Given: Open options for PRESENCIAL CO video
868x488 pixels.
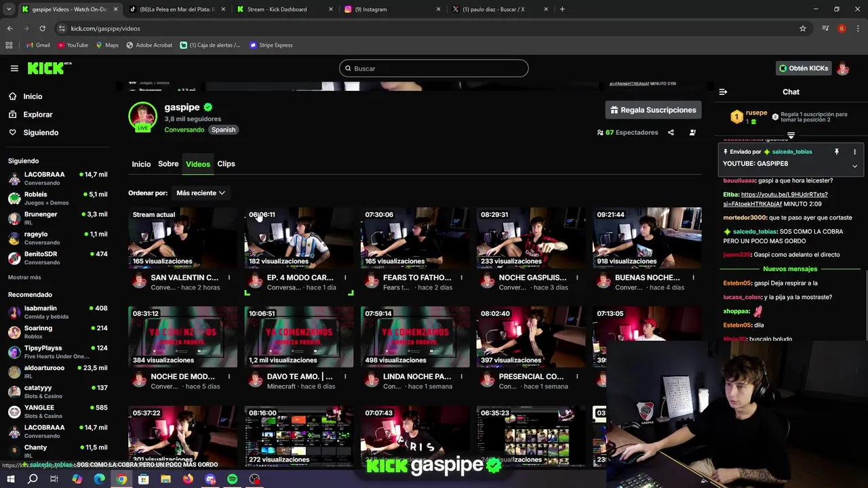Looking at the screenshot, I should 577,377.
